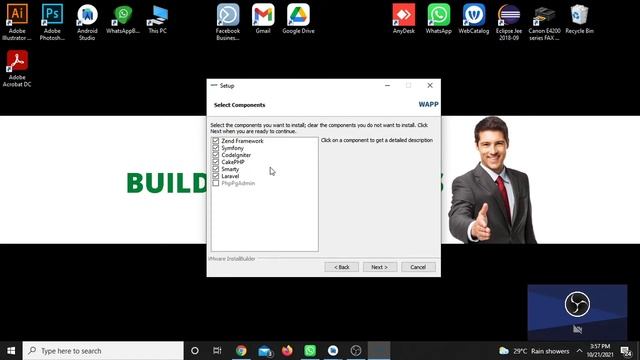Select the Laravel label text

coord(230,176)
